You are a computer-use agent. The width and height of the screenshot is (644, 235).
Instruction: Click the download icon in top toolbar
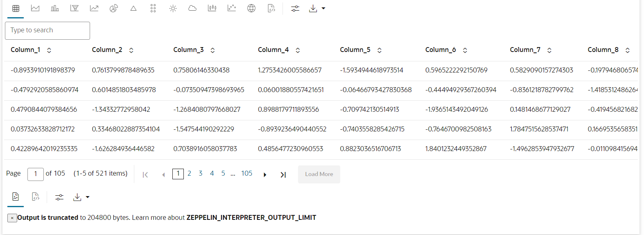click(313, 8)
